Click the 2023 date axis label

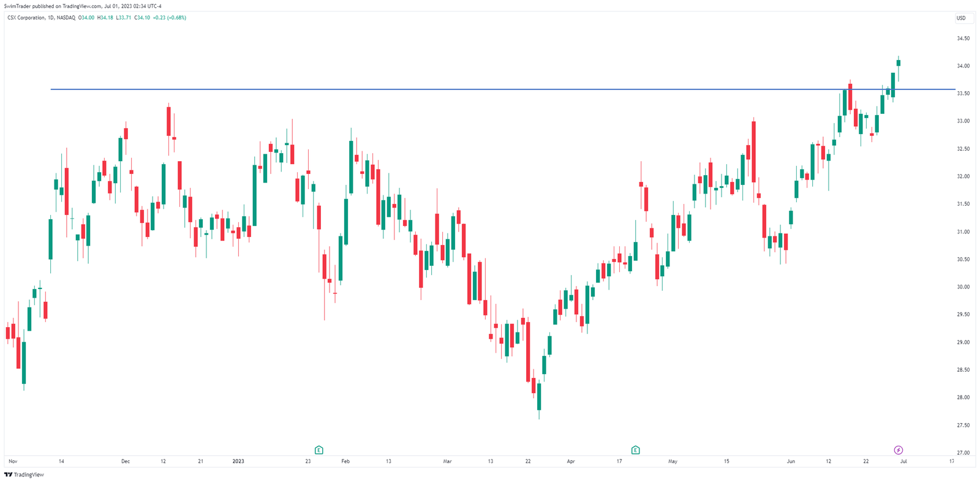(x=238, y=461)
